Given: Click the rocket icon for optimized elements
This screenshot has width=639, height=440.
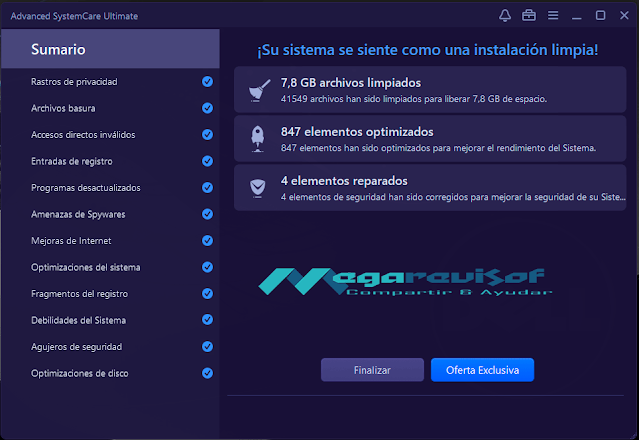Looking at the screenshot, I should [258, 139].
